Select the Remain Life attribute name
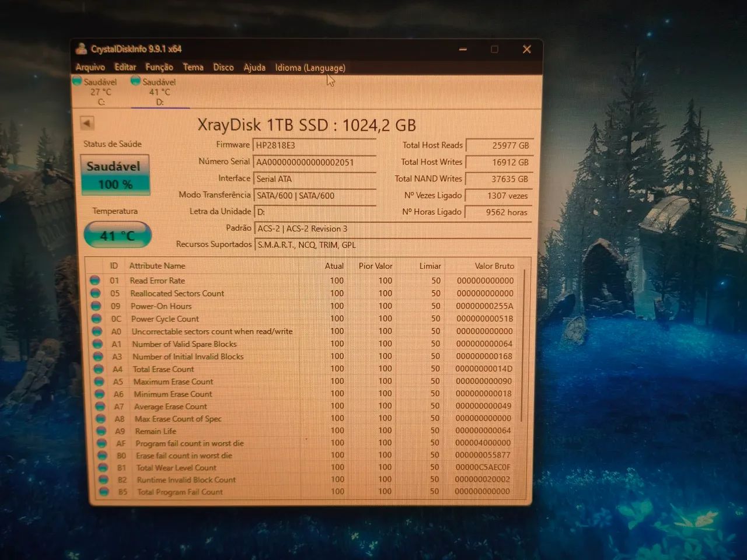The width and height of the screenshot is (747, 560). point(155,431)
